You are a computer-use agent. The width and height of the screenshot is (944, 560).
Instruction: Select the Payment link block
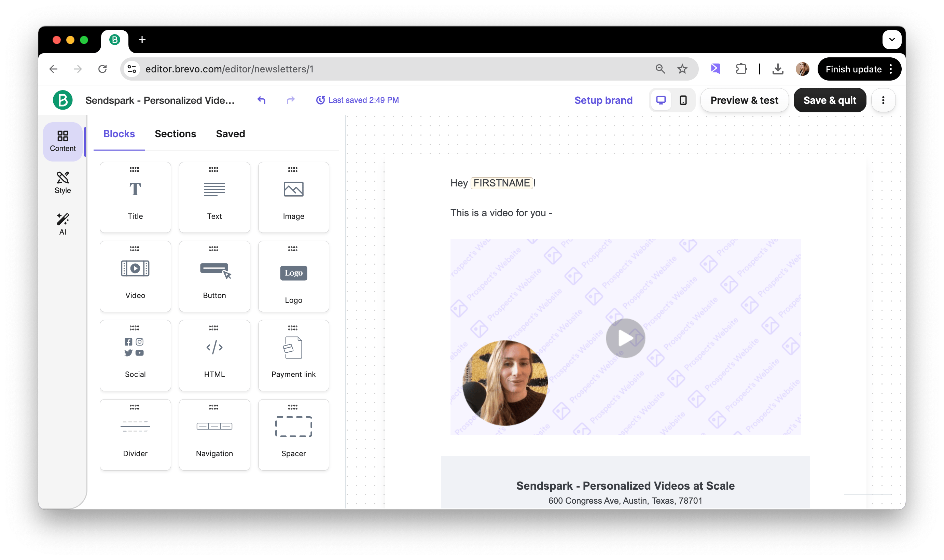(293, 355)
